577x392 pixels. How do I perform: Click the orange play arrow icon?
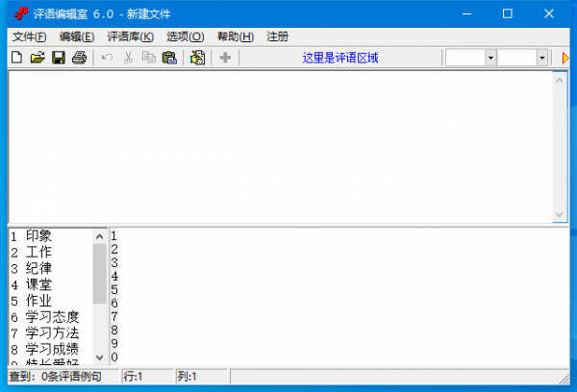click(565, 58)
